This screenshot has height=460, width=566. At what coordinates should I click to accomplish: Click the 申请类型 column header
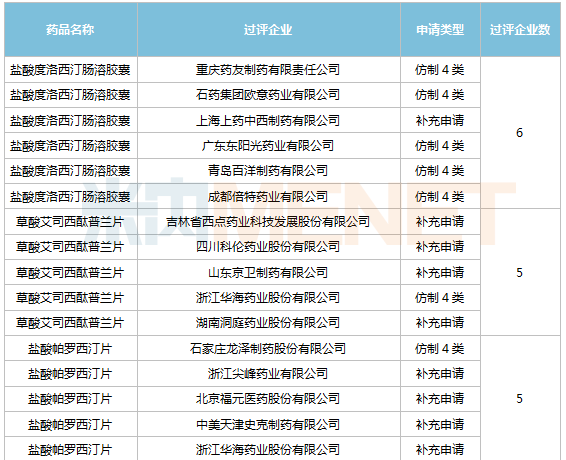coord(440,30)
